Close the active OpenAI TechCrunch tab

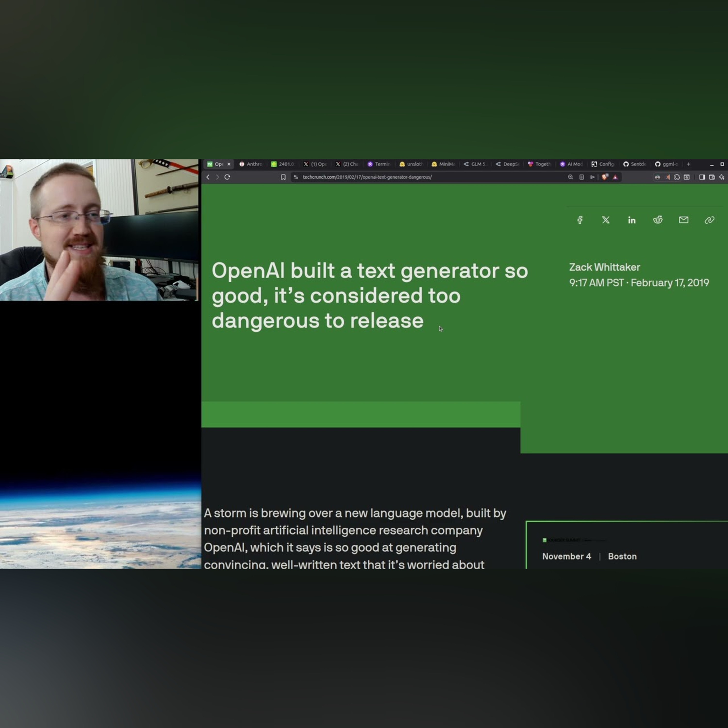point(229,164)
